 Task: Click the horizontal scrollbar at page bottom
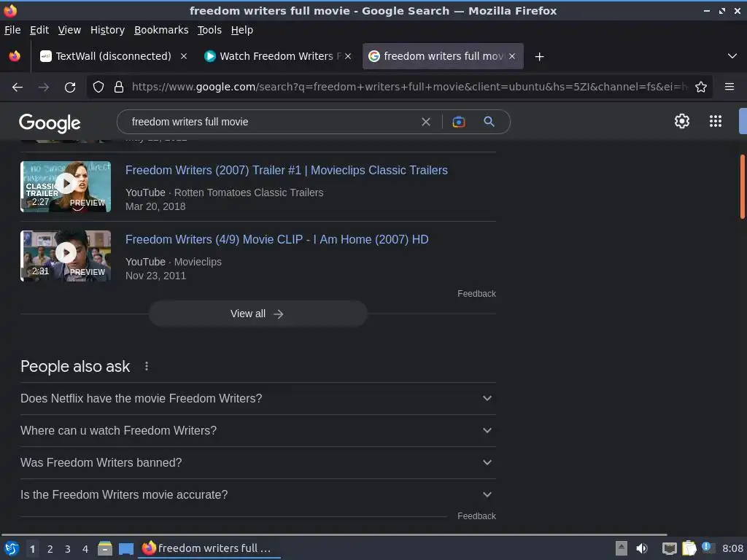point(333,534)
